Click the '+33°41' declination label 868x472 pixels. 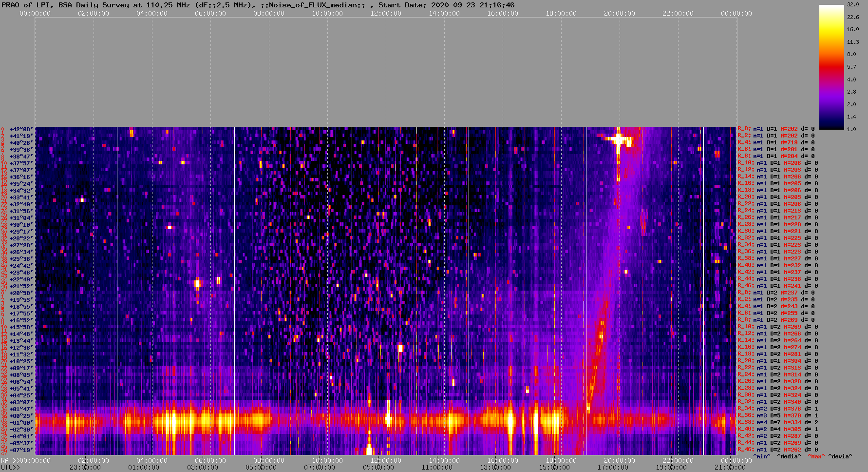pos(21,197)
